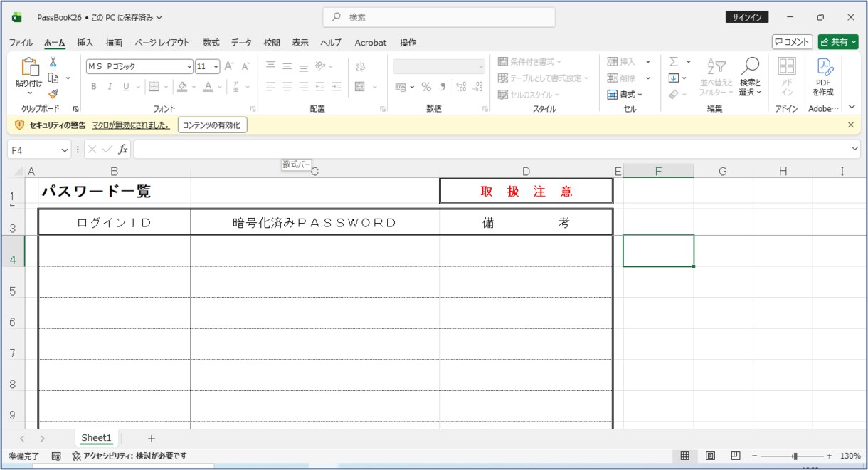Viewport: 868px width, 470px height.
Task: Toggle Wrap Text icon
Action: (360, 66)
